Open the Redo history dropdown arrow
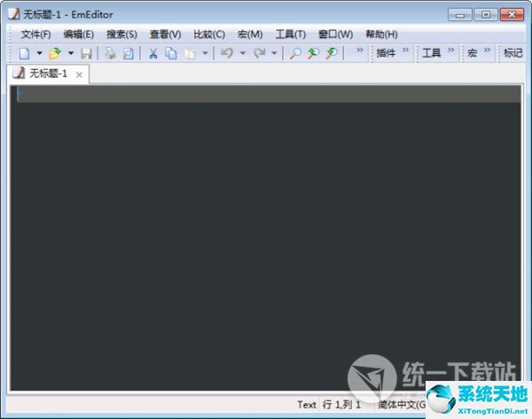This screenshot has width=532, height=419. point(274,53)
